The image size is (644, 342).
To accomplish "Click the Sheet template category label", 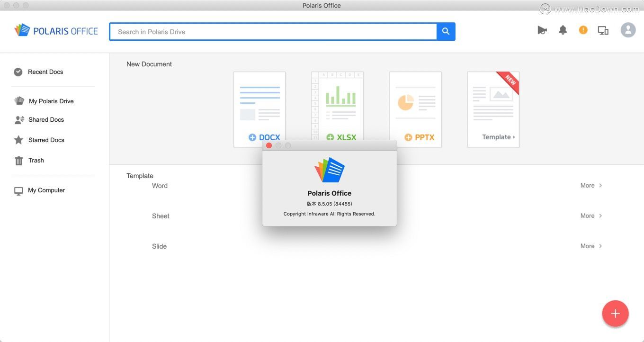I will [161, 216].
